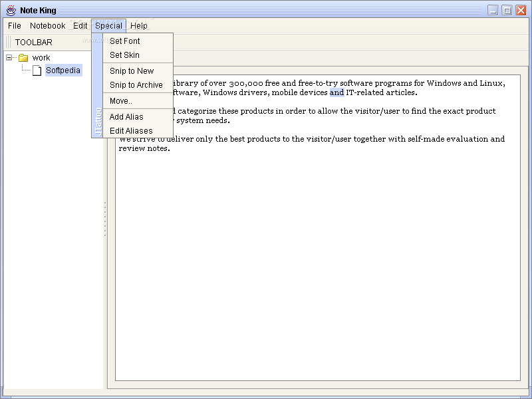Select the Softpedia note in tree
This screenshot has height=399, width=532.
tap(63, 70)
